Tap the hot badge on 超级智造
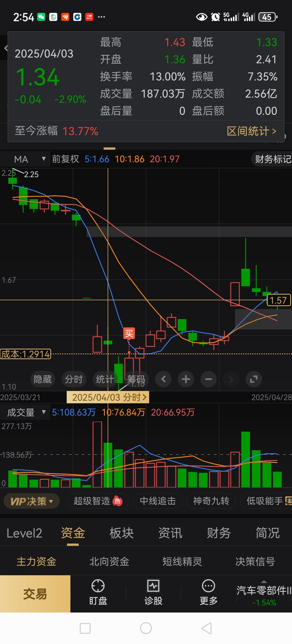Screen dimensions: 292x644 point(118,501)
